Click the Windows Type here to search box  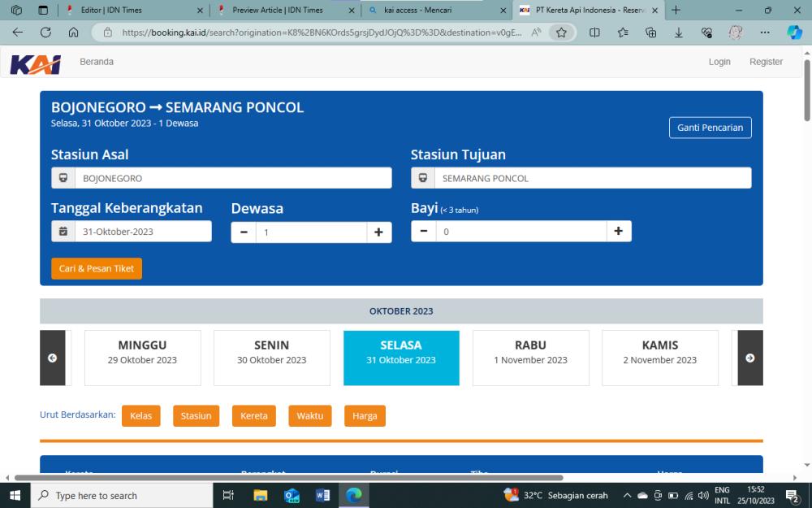click(122, 496)
